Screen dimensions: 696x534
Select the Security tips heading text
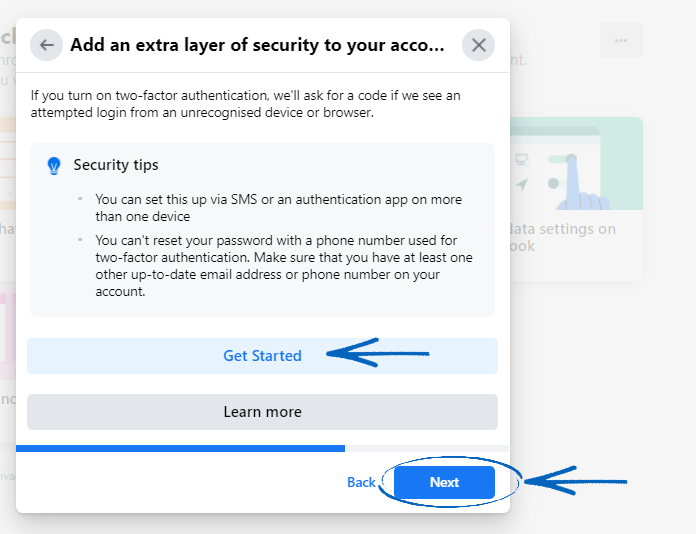tap(116, 165)
